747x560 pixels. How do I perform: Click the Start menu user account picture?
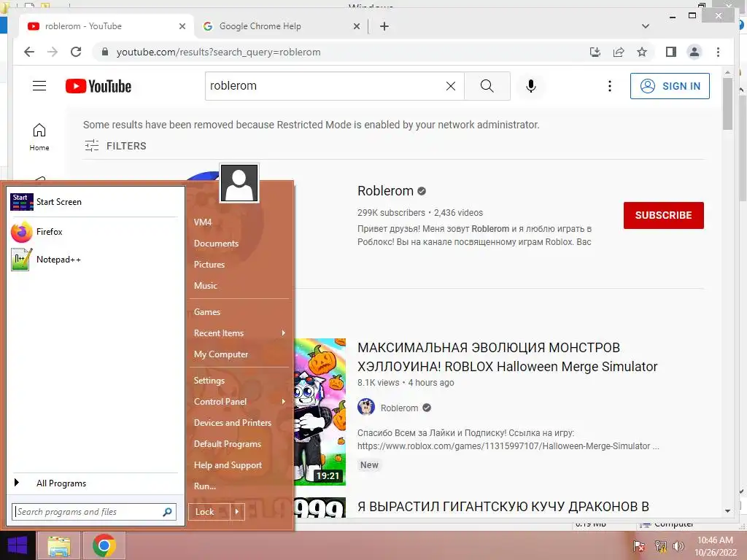click(239, 183)
